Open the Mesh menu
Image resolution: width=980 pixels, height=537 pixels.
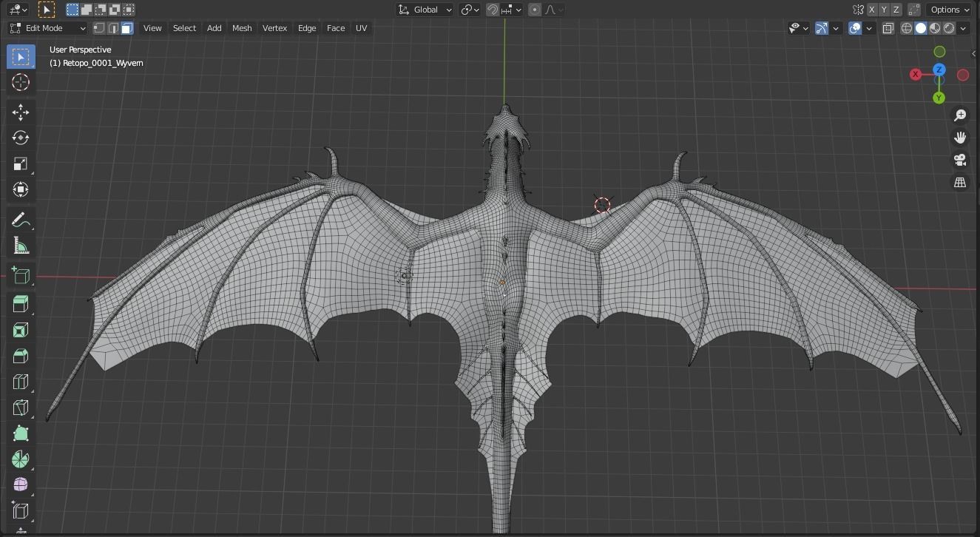(x=242, y=28)
